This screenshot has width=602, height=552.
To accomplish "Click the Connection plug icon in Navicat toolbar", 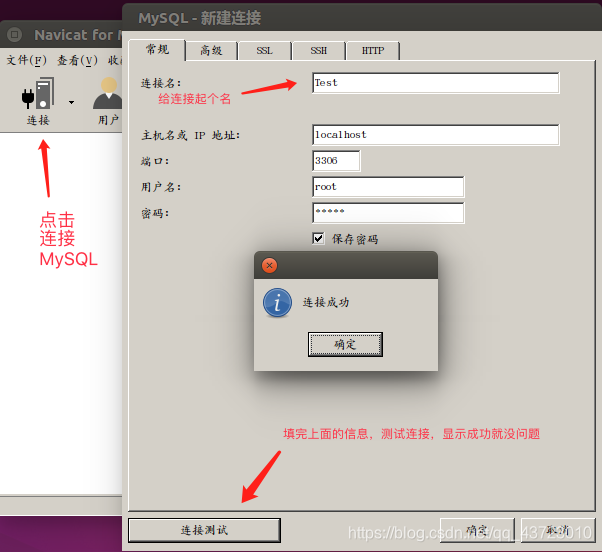I will (x=38, y=93).
